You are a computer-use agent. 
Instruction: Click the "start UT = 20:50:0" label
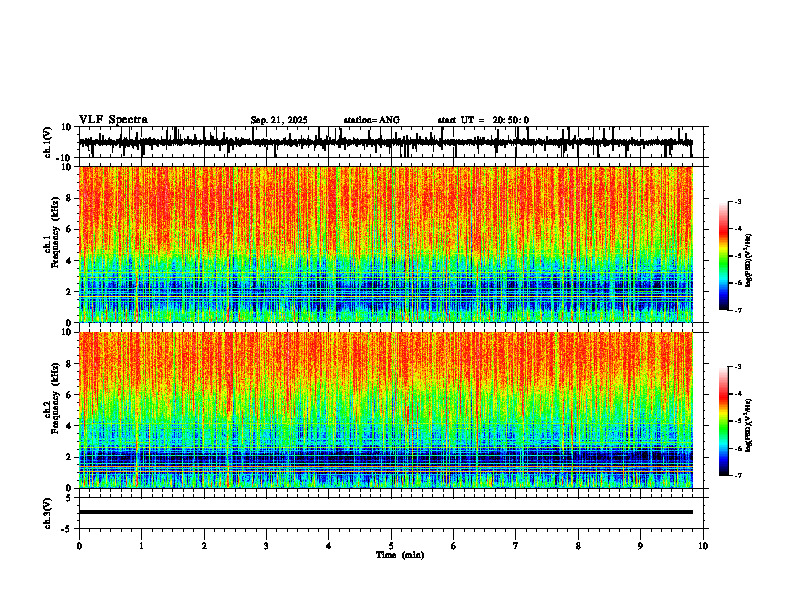(483, 120)
